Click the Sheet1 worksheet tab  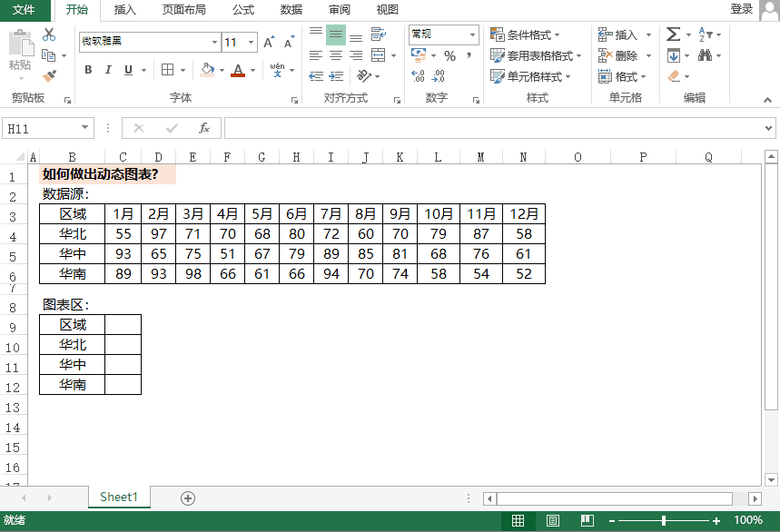tap(119, 497)
